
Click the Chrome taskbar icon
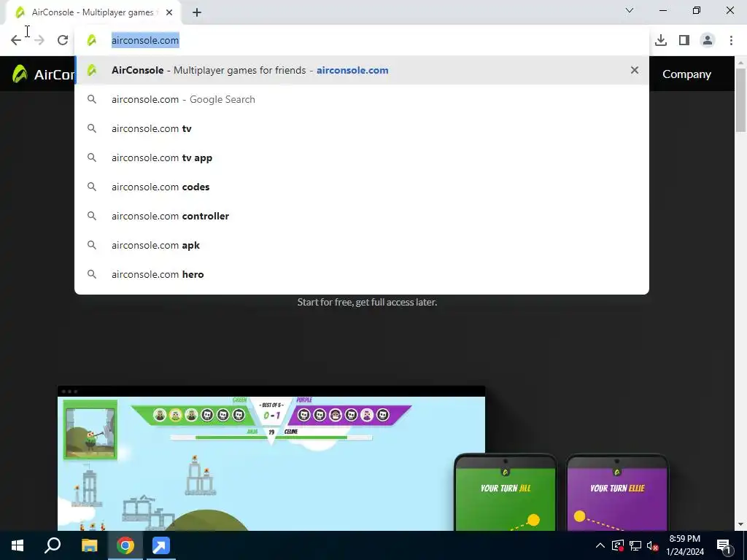pyautogui.click(x=125, y=545)
